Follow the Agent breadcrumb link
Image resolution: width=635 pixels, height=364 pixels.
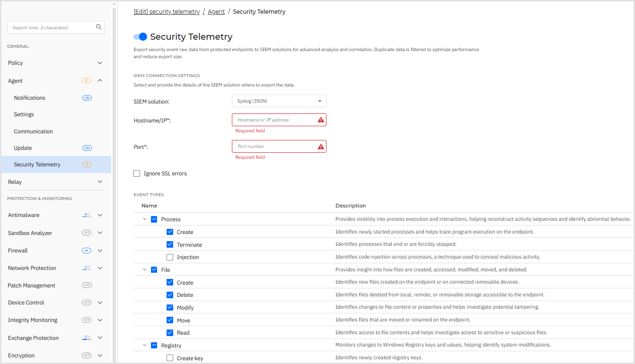pyautogui.click(x=216, y=12)
